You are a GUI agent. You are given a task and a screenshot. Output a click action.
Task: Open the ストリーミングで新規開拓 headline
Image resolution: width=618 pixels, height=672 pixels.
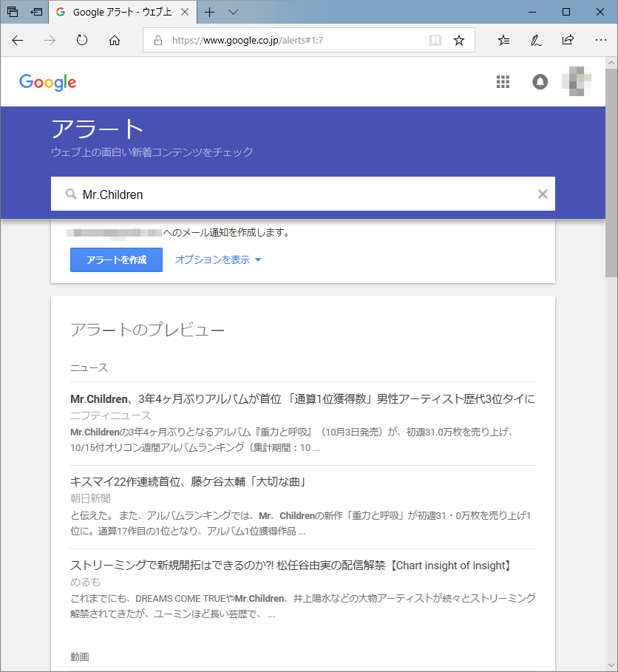pos(291,566)
